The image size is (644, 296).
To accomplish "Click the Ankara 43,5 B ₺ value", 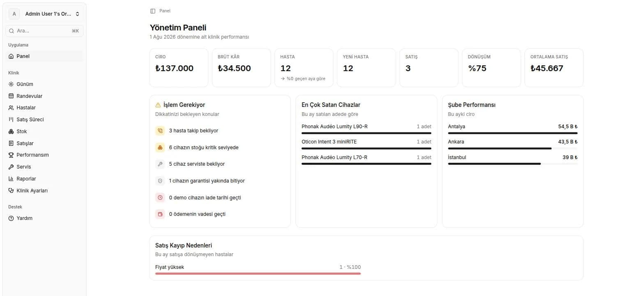I will click(568, 142).
